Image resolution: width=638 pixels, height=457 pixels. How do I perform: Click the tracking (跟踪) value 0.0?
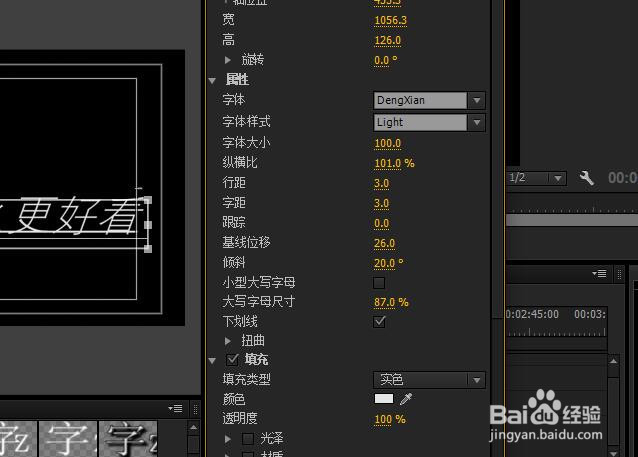coord(381,223)
